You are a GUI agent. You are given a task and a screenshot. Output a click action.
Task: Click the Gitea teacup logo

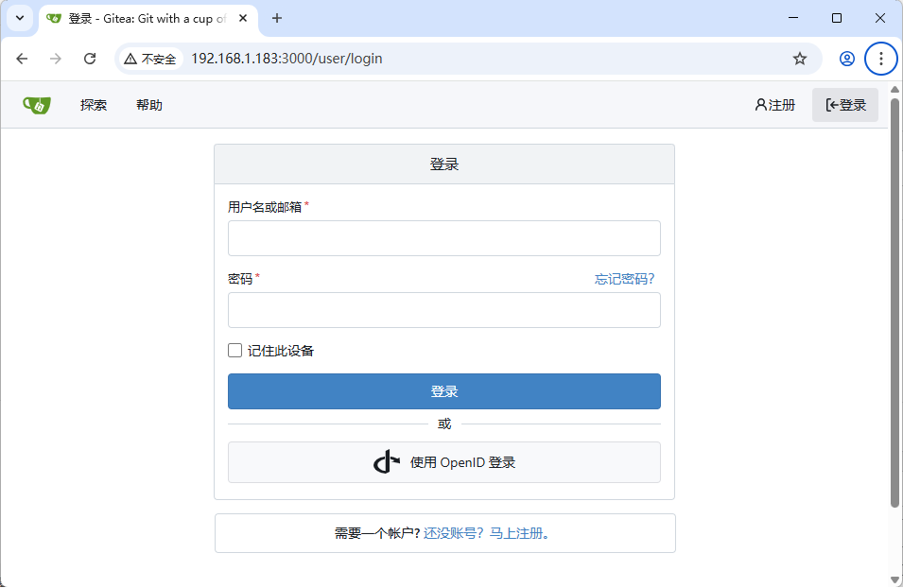coord(37,105)
